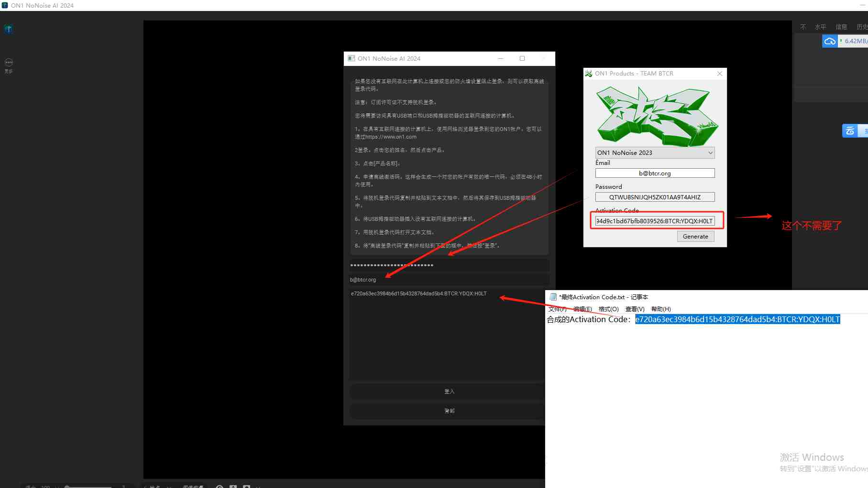This screenshot has width=868, height=488.
Task: Click the 登入 button to sign in
Action: (x=449, y=391)
